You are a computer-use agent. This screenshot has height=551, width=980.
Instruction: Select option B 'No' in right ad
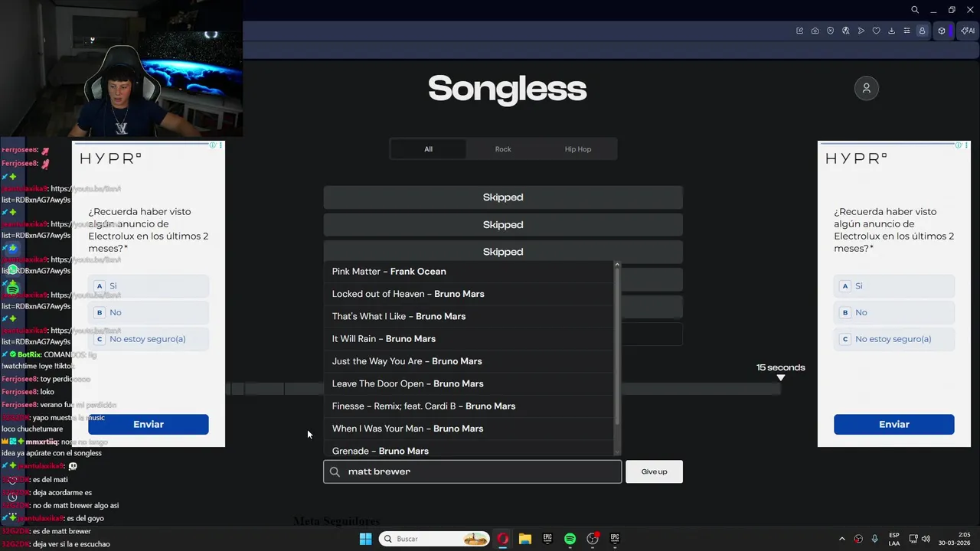894,312
